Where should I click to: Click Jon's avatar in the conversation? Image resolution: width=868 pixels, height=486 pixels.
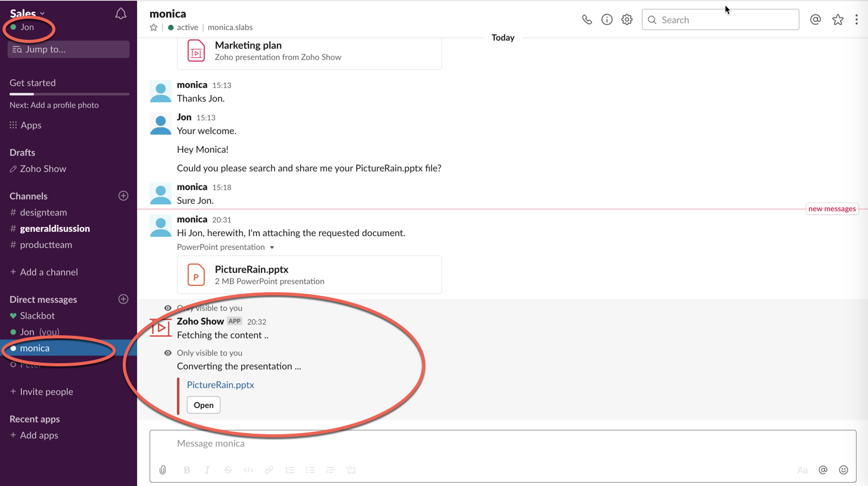(161, 123)
